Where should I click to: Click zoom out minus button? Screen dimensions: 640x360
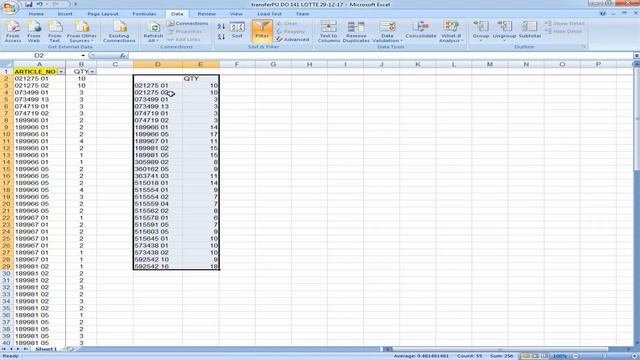[576, 356]
